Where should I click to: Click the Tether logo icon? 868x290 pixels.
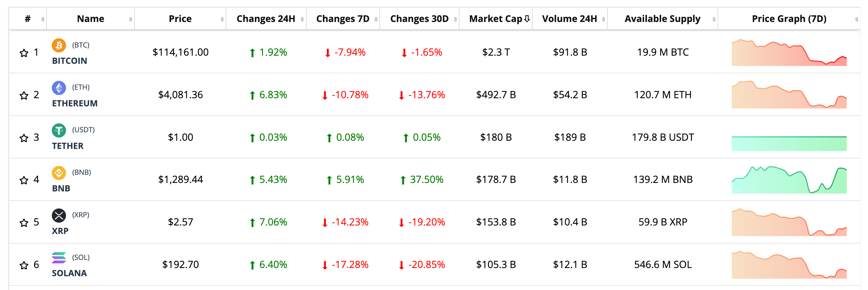(59, 130)
